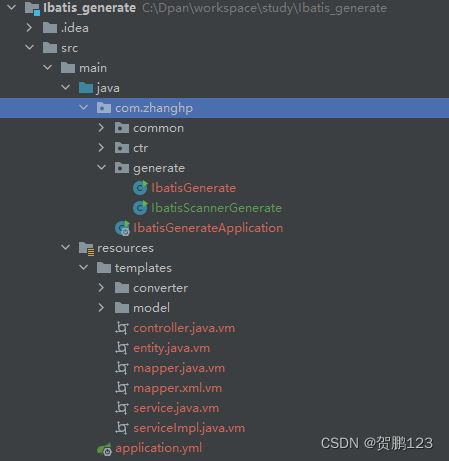Screen dimensions: 449x461
Task: Click the IbatisGenerate class icon
Action: [140, 188]
